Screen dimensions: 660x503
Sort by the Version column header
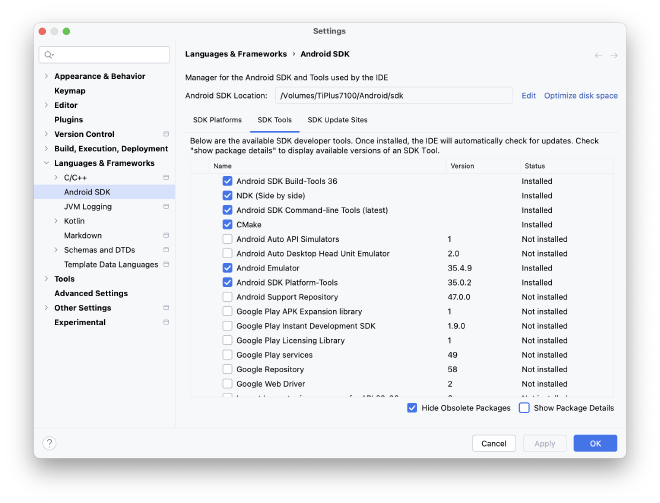click(483, 166)
